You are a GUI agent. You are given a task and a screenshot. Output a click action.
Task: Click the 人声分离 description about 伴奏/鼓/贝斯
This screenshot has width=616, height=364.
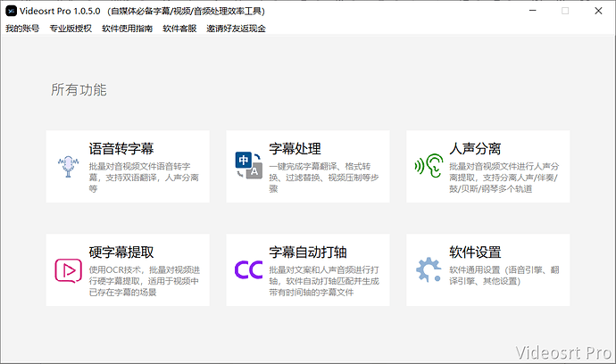pyautogui.click(x=504, y=178)
